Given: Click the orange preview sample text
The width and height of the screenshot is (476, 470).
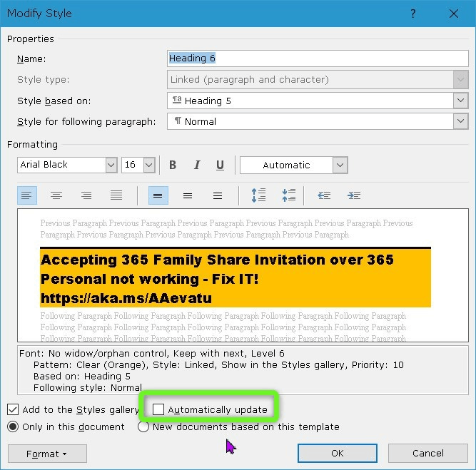Looking at the screenshot, I should (236, 278).
